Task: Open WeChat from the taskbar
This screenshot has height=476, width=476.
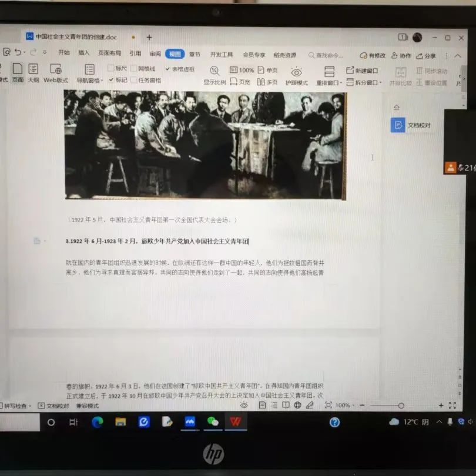Action: [212, 421]
